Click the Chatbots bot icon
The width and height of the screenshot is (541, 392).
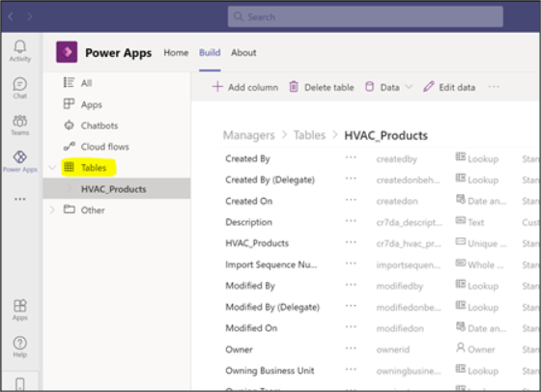69,126
